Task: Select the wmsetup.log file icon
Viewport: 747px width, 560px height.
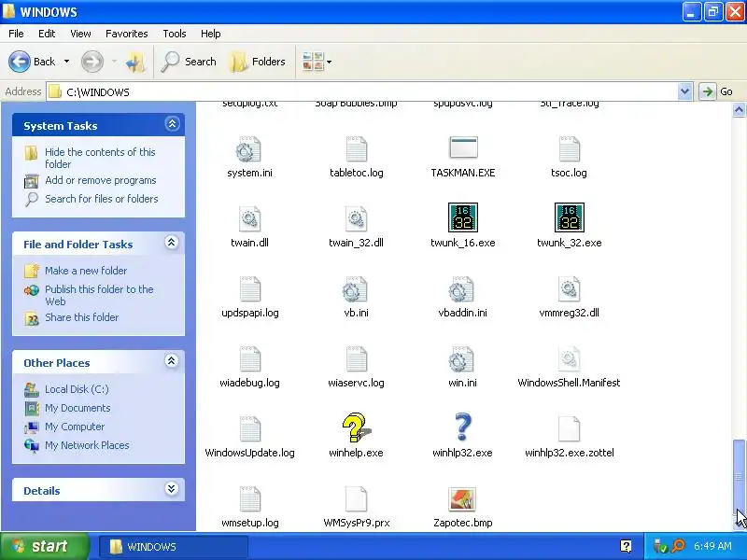Action: (x=249, y=499)
